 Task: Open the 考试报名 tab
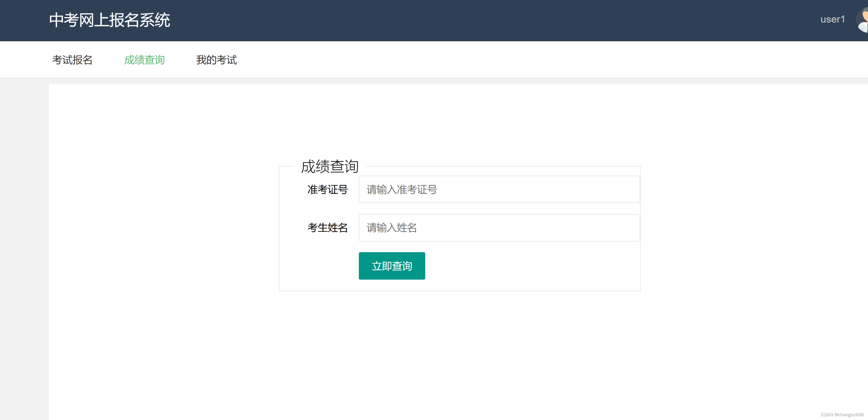coord(72,60)
